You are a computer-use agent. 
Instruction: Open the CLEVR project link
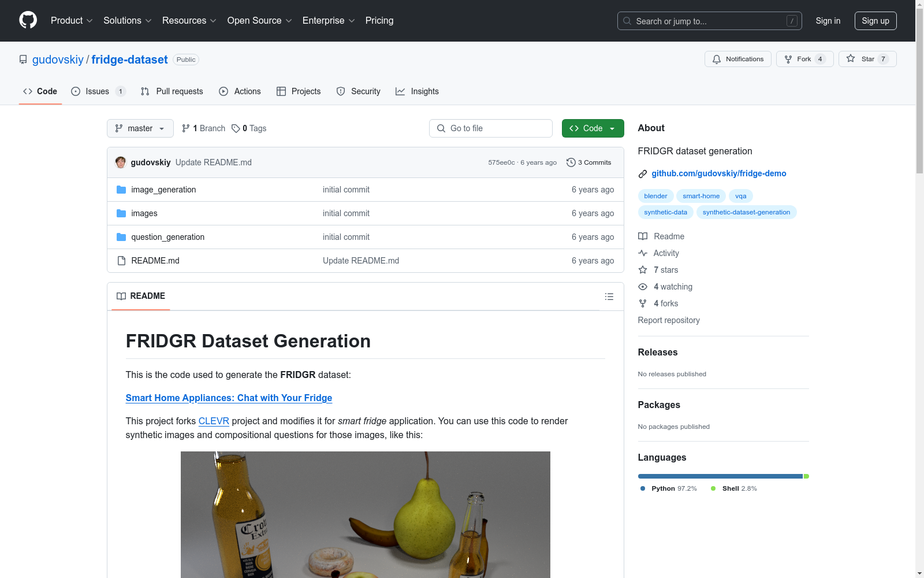(214, 421)
